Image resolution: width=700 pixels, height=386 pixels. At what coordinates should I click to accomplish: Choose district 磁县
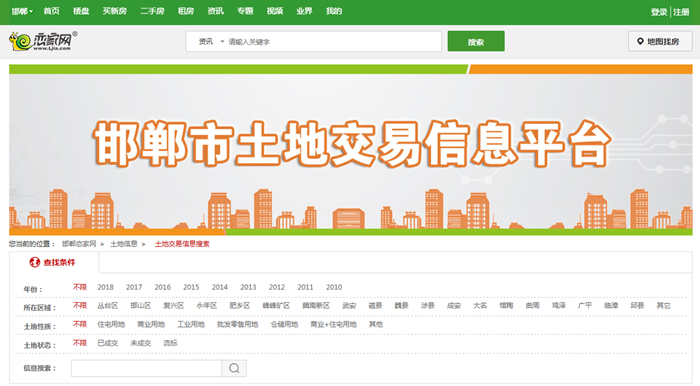tap(375, 306)
